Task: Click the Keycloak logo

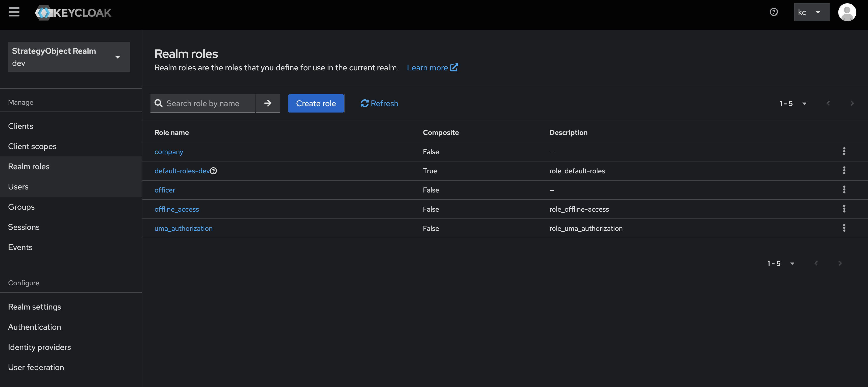Action: [73, 13]
